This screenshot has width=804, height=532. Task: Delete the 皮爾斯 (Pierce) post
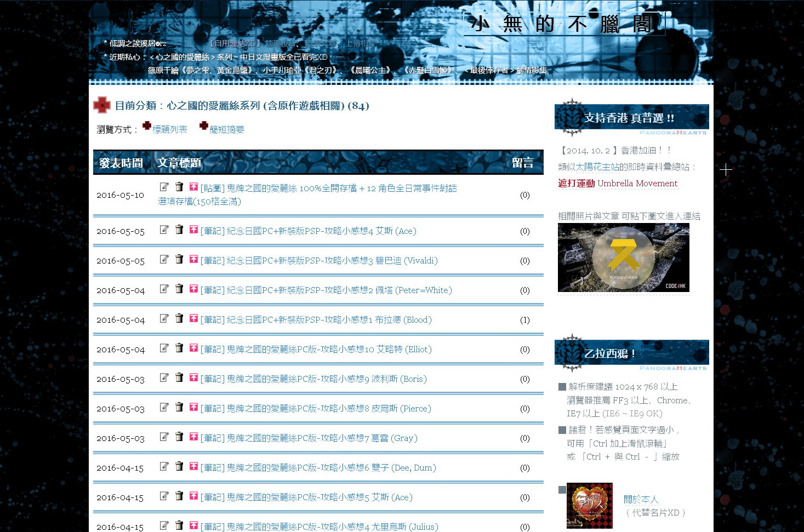point(179,407)
